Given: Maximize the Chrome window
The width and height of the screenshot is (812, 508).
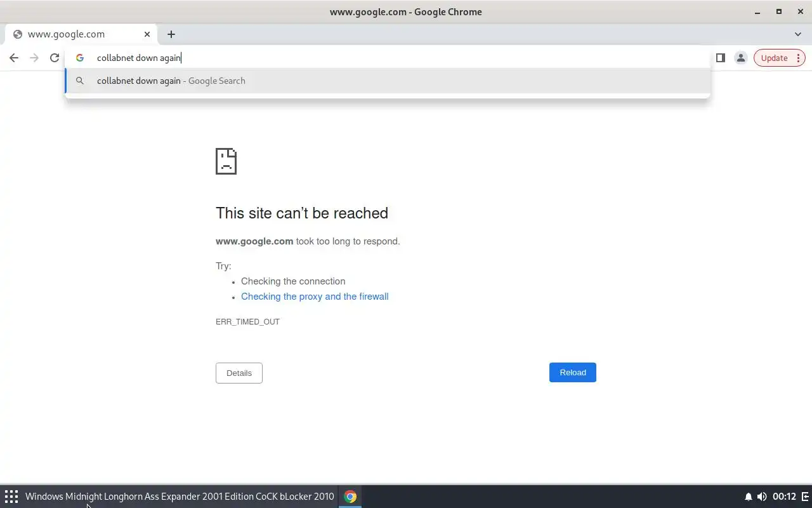Looking at the screenshot, I should pos(778,12).
